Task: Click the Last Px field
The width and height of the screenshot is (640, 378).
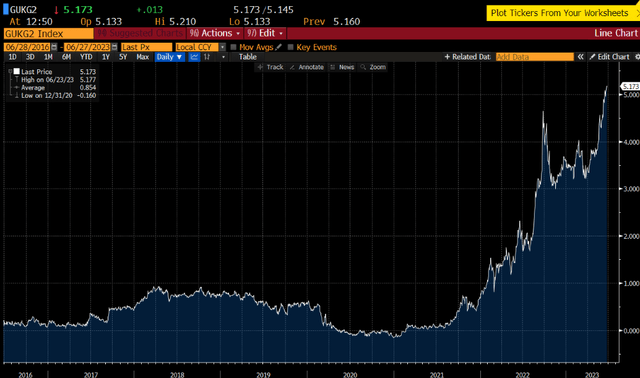Action: [x=147, y=47]
